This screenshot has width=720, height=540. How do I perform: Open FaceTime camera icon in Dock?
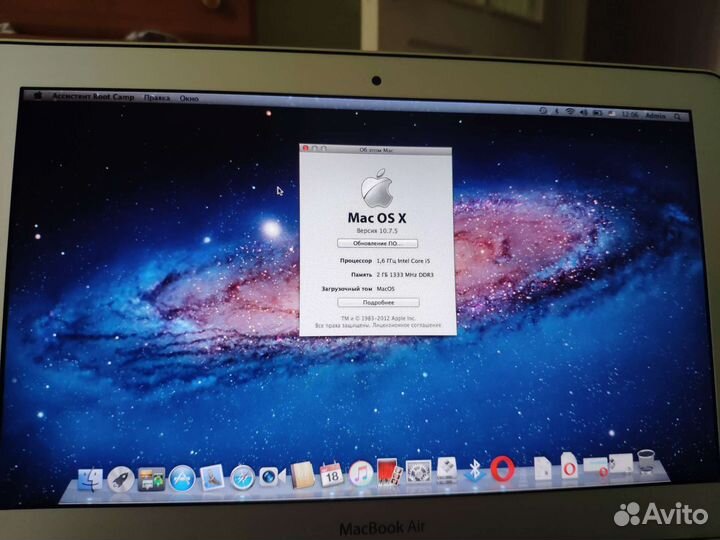pos(272,477)
